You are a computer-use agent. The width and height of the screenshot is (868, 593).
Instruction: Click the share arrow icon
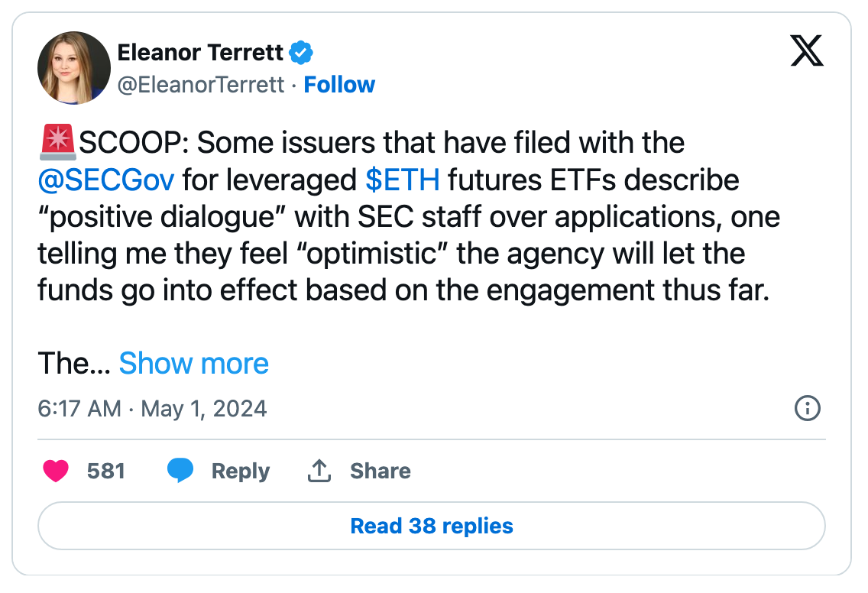point(319,471)
